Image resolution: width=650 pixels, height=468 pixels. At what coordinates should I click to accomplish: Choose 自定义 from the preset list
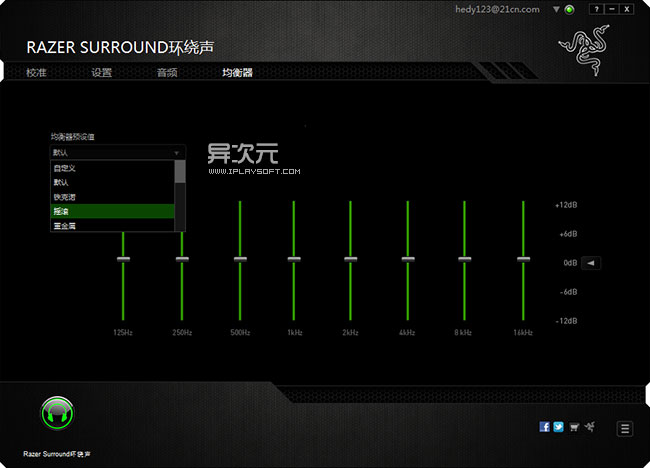pyautogui.click(x=112, y=168)
